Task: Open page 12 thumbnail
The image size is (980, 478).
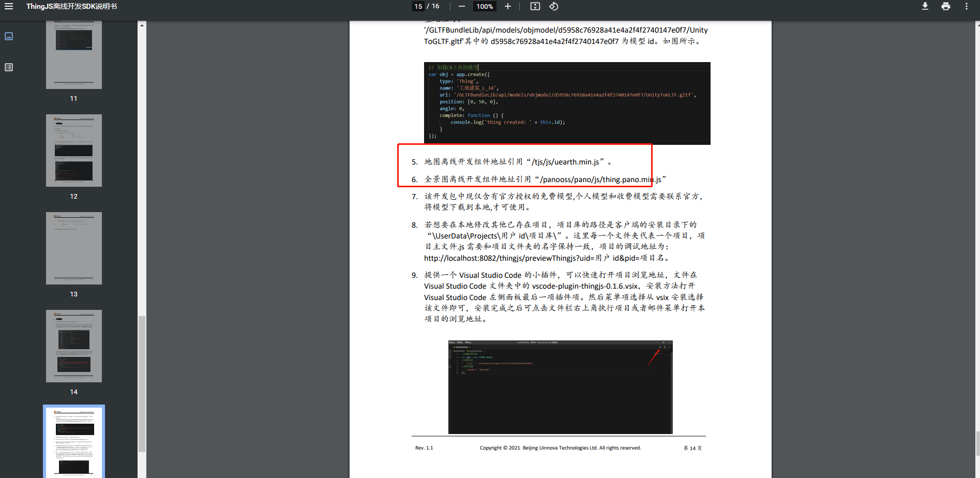Action: click(x=74, y=151)
